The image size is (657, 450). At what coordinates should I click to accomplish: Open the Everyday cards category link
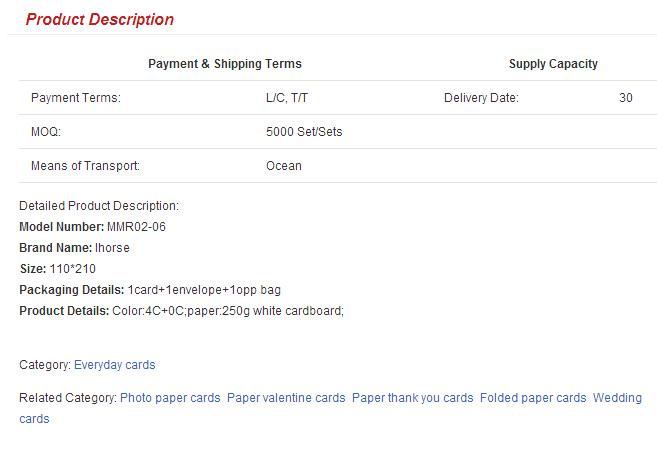click(114, 365)
